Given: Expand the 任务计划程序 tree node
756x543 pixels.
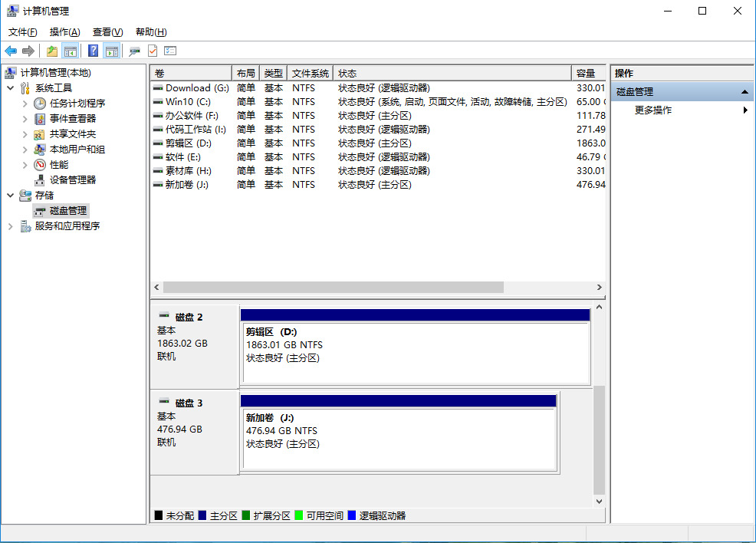Looking at the screenshot, I should click(x=25, y=104).
